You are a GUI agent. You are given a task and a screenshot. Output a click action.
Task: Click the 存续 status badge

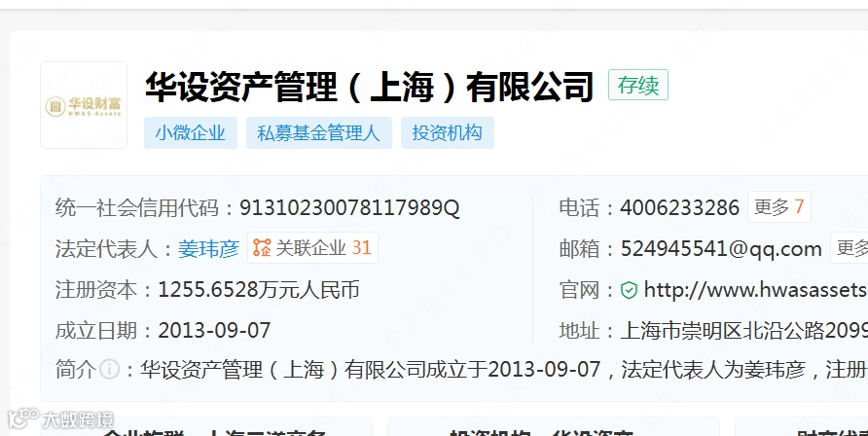coord(638,85)
